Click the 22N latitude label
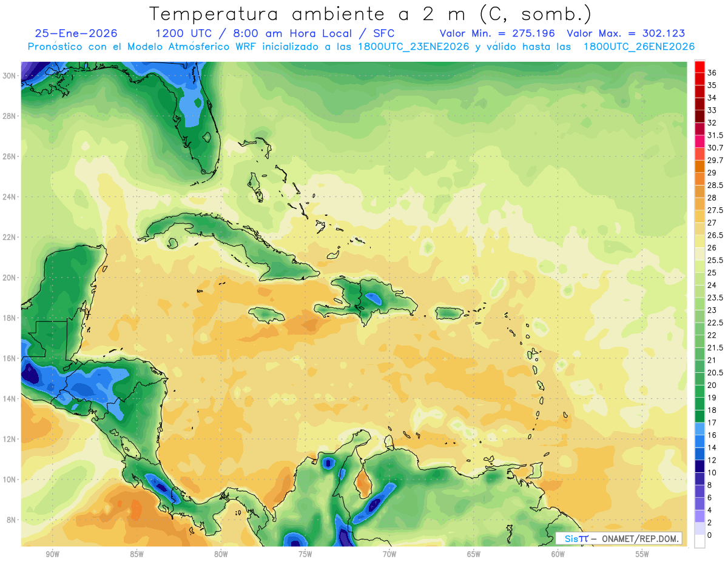This screenshot has height=562, width=728. pos(10,237)
